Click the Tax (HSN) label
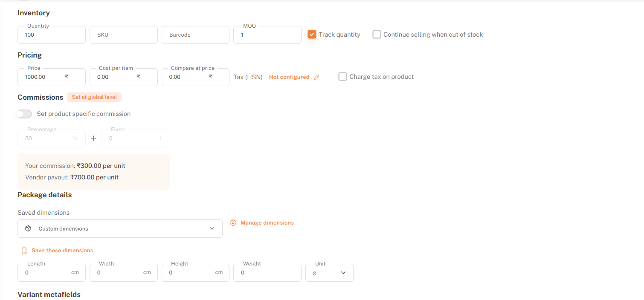The width and height of the screenshot is (644, 300). pyautogui.click(x=248, y=77)
